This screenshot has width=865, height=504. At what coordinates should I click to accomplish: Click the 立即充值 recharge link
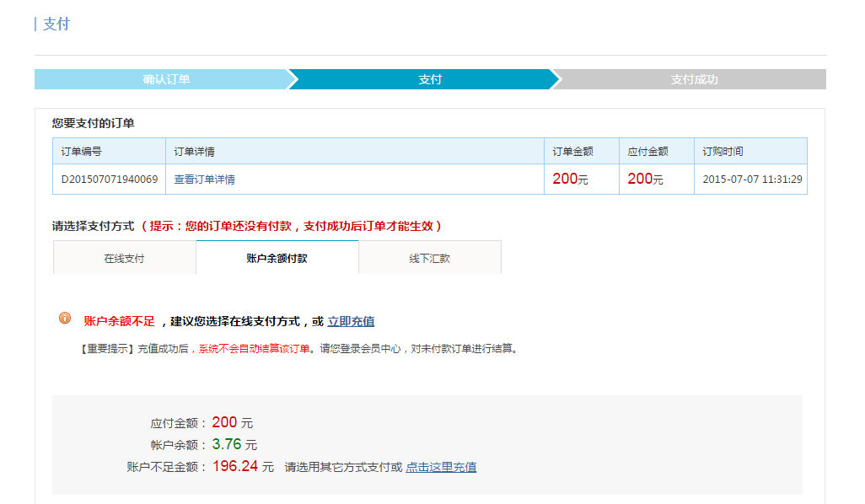[x=351, y=321]
